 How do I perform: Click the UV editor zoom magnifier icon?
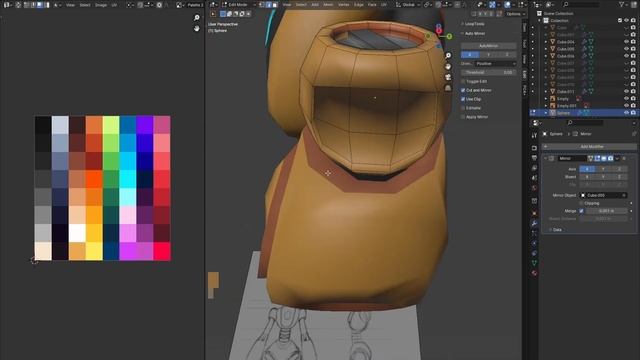pos(197,18)
